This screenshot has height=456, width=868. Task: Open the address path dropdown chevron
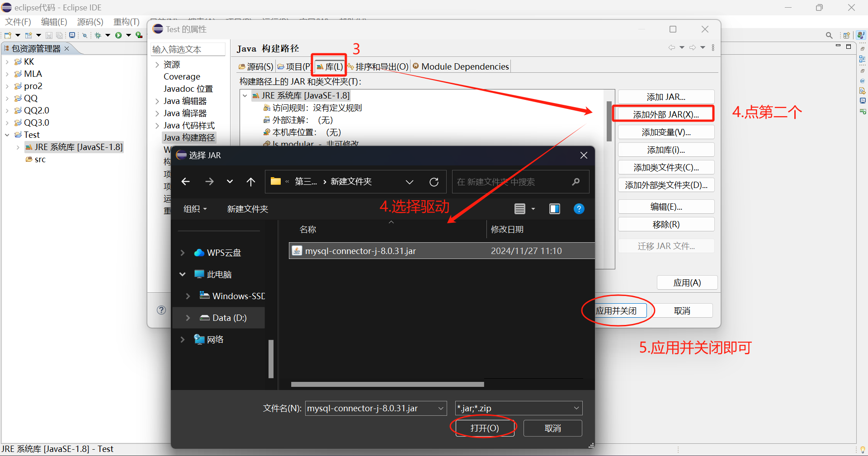click(410, 182)
